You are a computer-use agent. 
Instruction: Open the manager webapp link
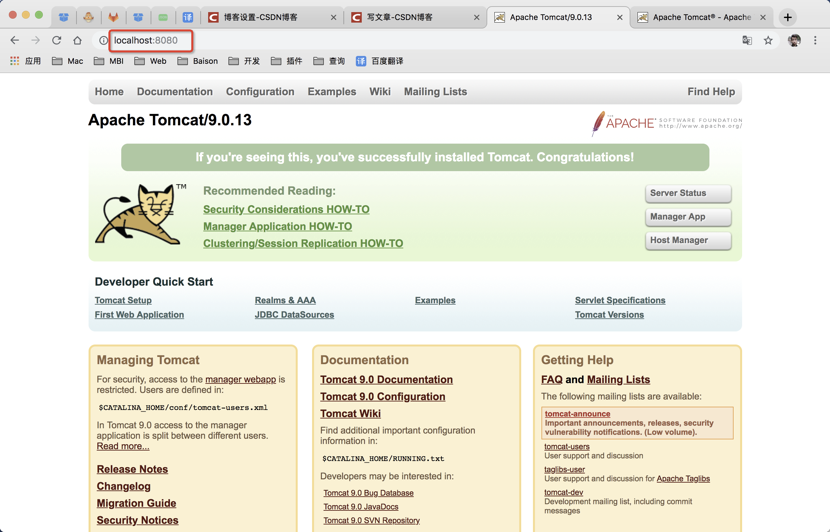point(240,380)
